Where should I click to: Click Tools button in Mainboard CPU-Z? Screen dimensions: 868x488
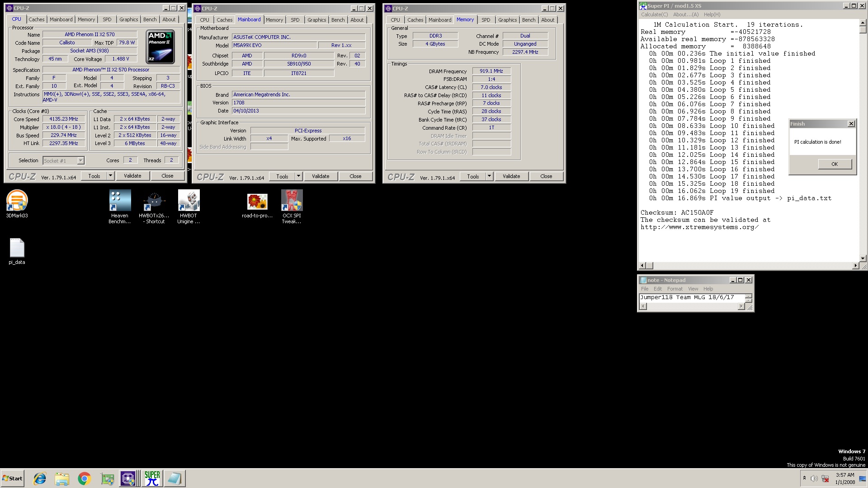point(282,176)
